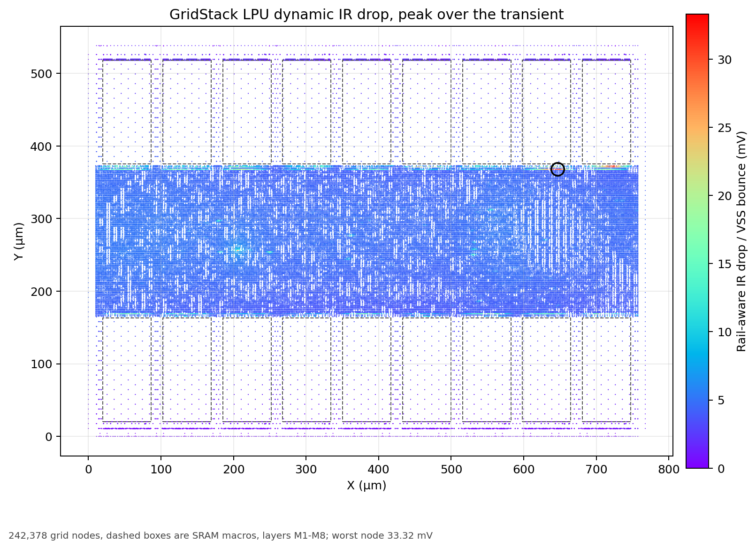The height and width of the screenshot is (549, 756).
Task: Click the footnote mentioning '242,378 grid nodes'
Action: tap(221, 535)
